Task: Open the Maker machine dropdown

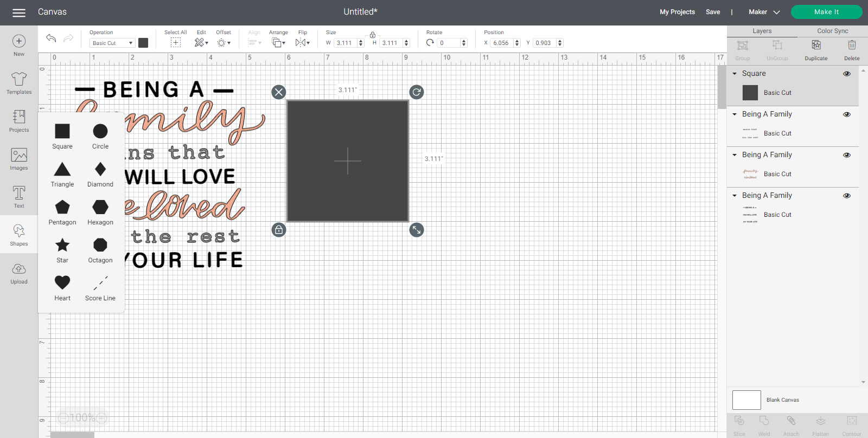Action: tap(764, 12)
